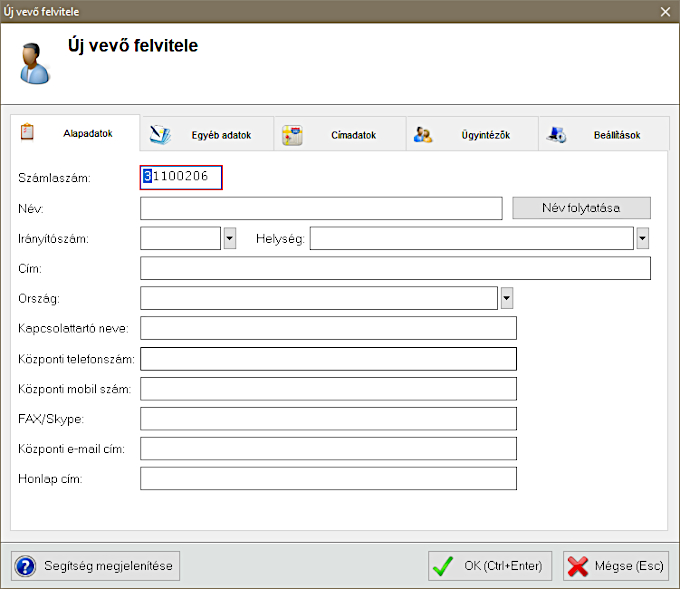Click the Segítség megjelenítése button

[96, 566]
